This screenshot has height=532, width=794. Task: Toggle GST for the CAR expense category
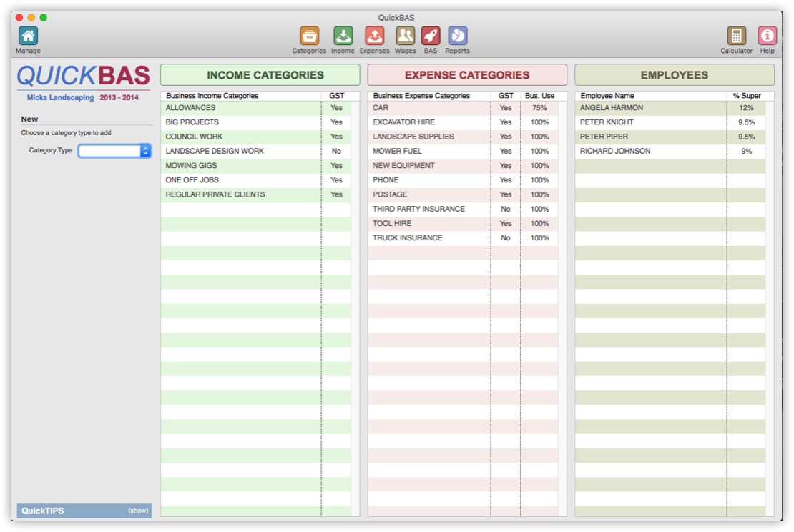point(505,107)
